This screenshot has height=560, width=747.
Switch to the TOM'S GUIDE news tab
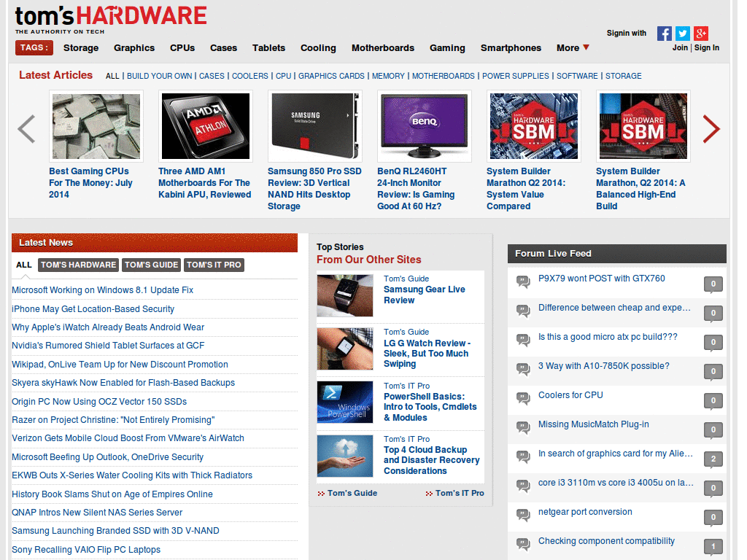coord(151,265)
